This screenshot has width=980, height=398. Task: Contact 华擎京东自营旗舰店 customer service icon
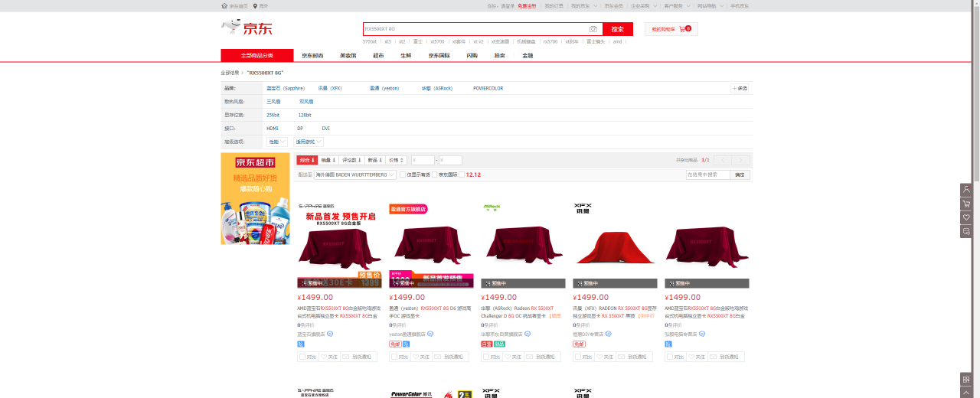pyautogui.click(x=528, y=334)
